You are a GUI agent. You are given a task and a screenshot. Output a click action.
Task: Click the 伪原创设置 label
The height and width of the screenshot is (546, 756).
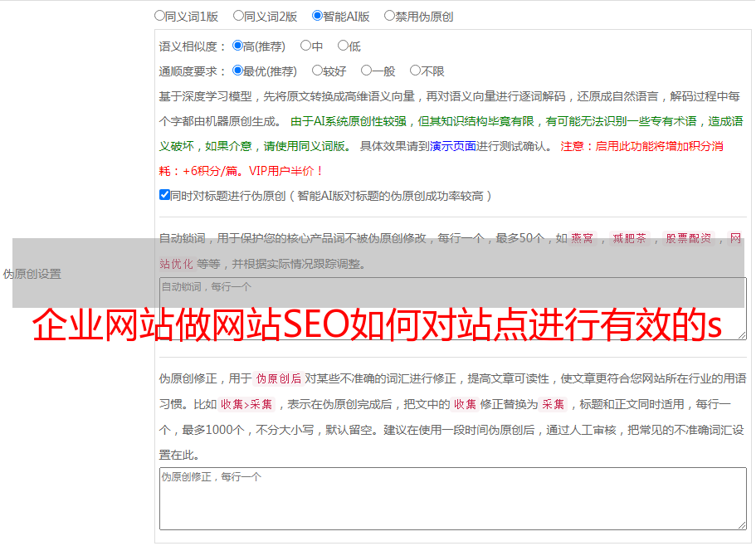[x=32, y=274]
